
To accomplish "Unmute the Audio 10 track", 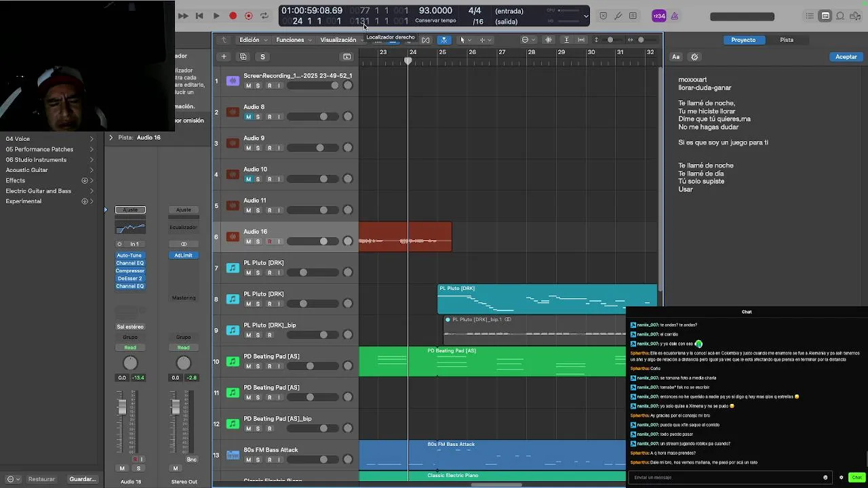I will (248, 180).
